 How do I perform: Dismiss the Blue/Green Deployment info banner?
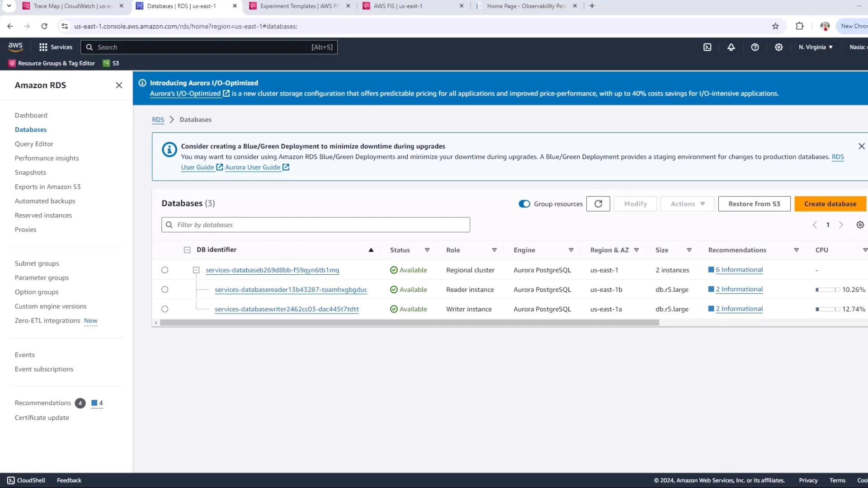pyautogui.click(x=861, y=146)
